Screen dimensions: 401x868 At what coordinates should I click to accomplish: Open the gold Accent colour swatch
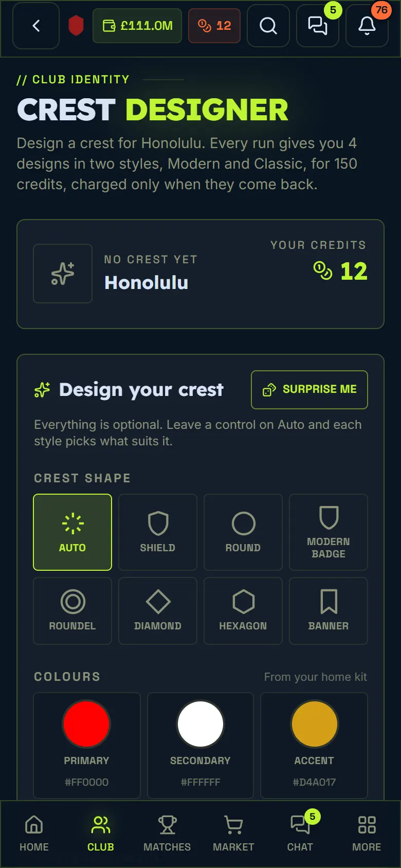pos(314,724)
